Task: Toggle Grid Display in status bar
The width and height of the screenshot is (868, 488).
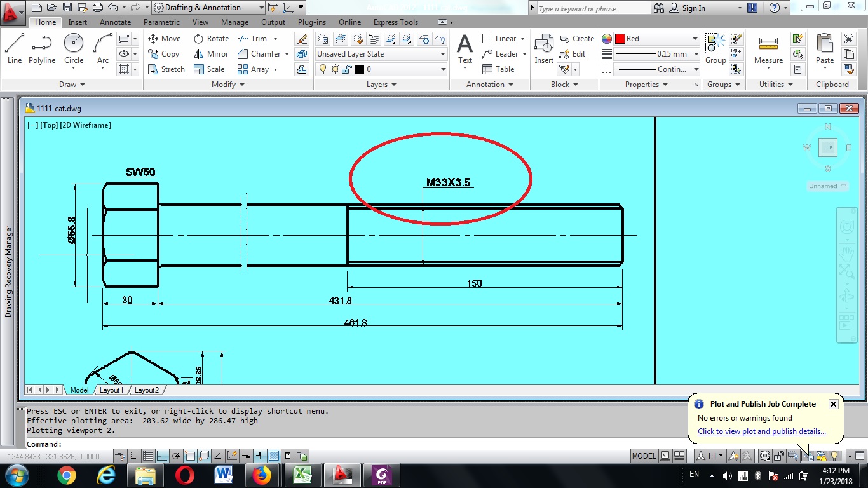Action: (147, 456)
